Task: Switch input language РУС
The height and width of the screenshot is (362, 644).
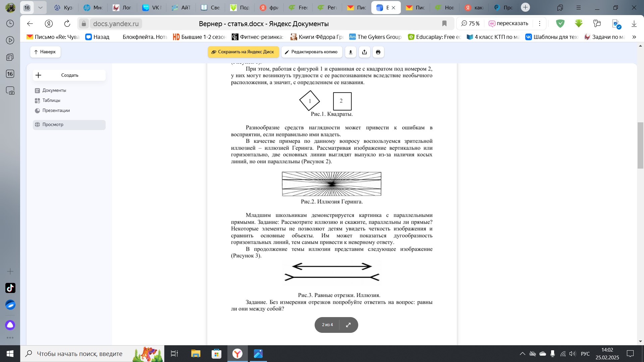Action: pyautogui.click(x=585, y=354)
